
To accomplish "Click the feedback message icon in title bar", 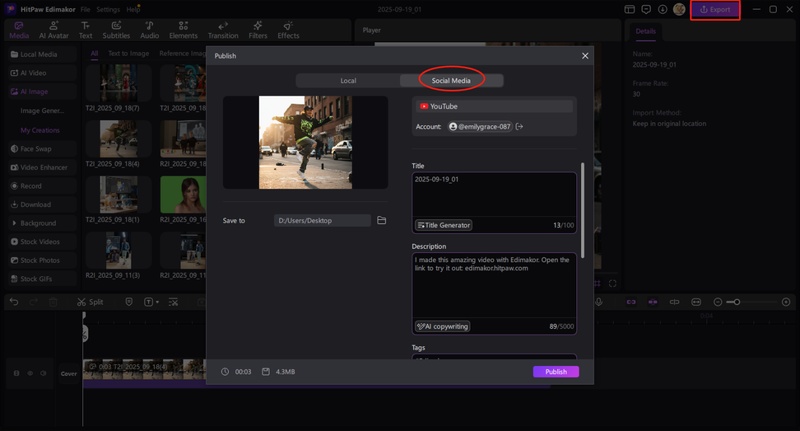I will 646,9.
